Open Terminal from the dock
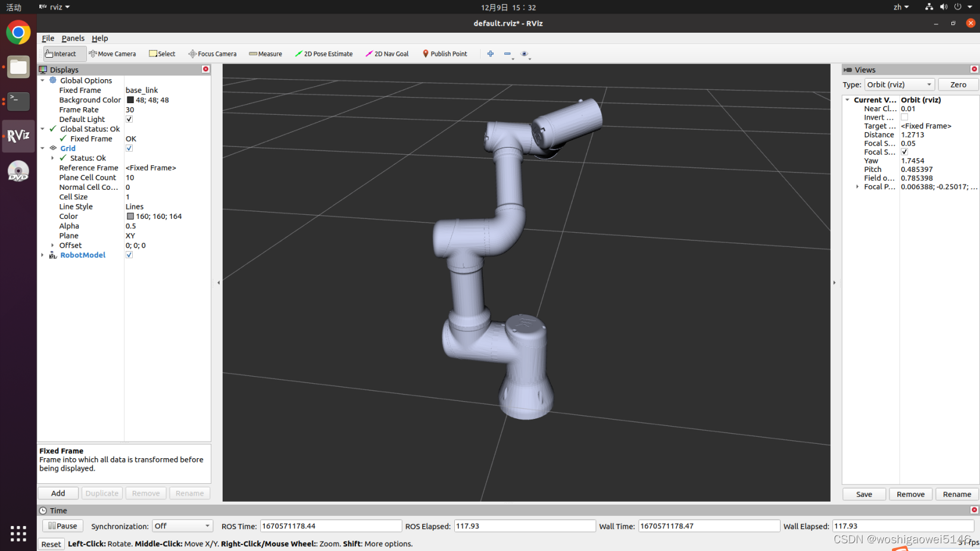 click(18, 101)
